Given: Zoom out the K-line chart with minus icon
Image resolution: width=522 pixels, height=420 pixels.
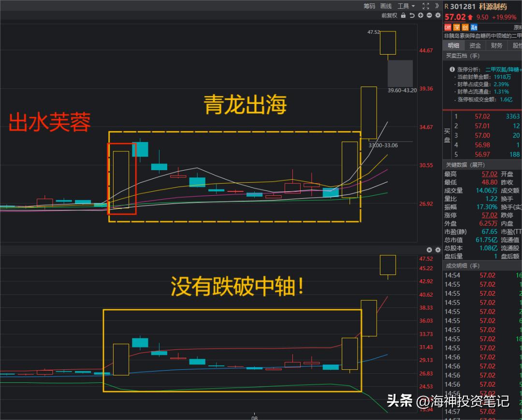Looking at the screenshot, I should (429, 15).
